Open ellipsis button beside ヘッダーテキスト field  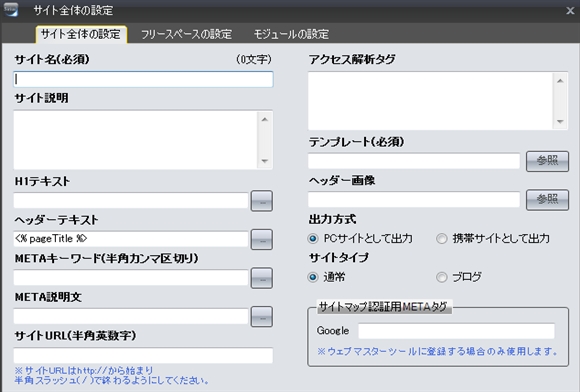click(x=262, y=240)
